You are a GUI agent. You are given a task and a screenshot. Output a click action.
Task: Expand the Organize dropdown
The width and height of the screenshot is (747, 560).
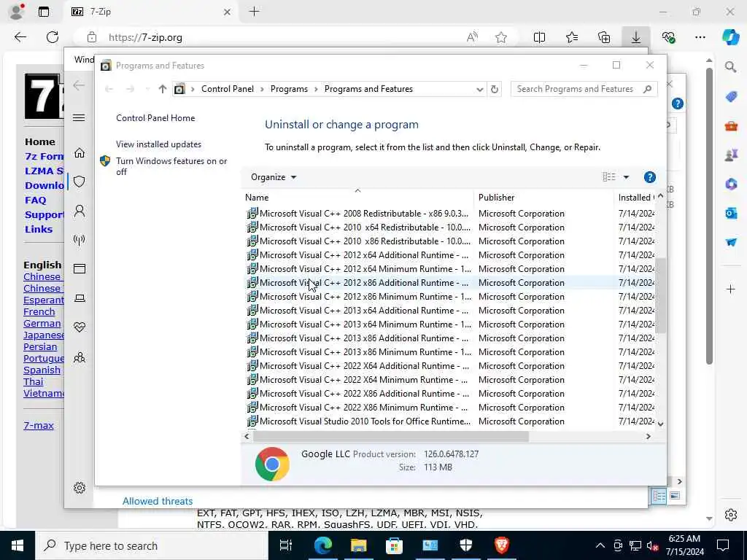pyautogui.click(x=274, y=177)
